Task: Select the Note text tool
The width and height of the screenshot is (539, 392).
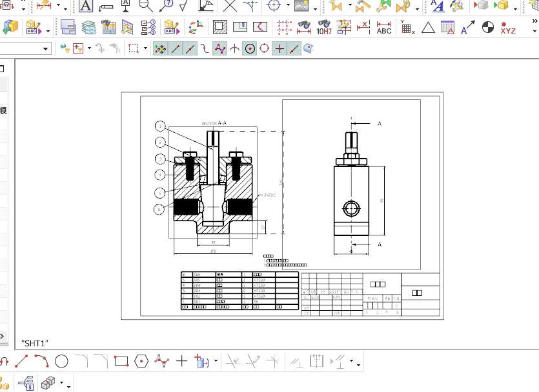Action: click(86, 6)
